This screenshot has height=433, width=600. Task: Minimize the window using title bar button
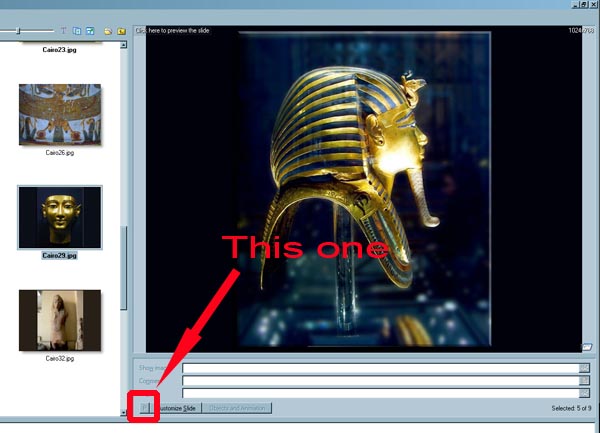576,4
